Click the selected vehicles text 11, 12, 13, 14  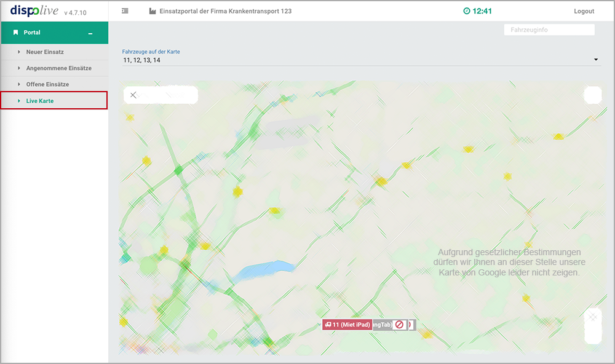pyautogui.click(x=142, y=60)
